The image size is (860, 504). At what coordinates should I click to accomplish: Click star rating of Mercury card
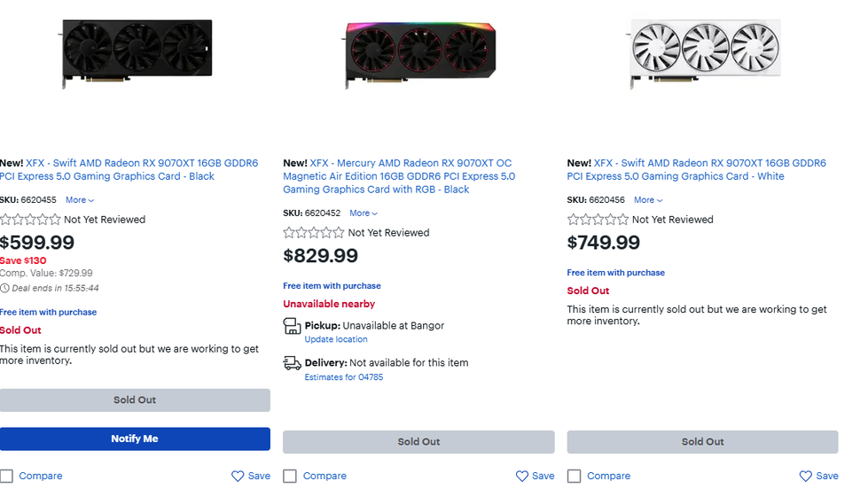(x=314, y=233)
